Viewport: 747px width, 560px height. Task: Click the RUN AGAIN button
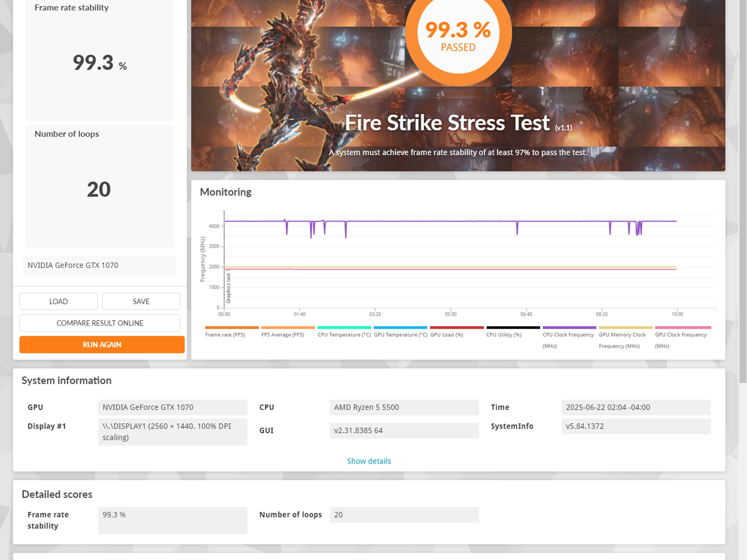[101, 345]
